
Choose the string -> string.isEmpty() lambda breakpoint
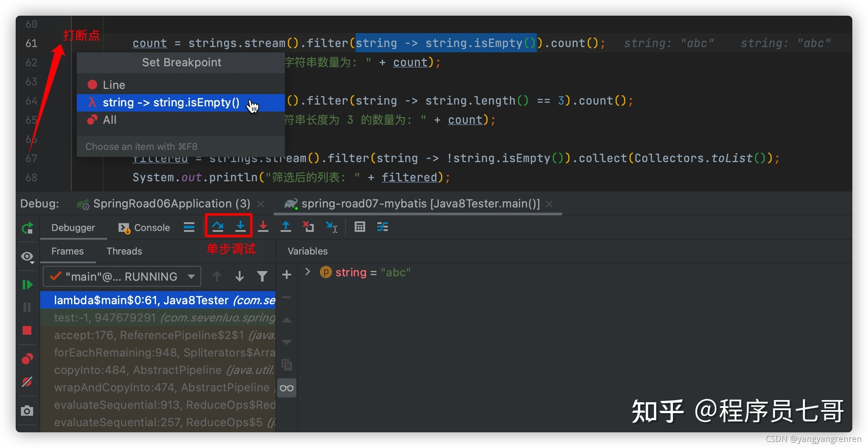(x=181, y=102)
